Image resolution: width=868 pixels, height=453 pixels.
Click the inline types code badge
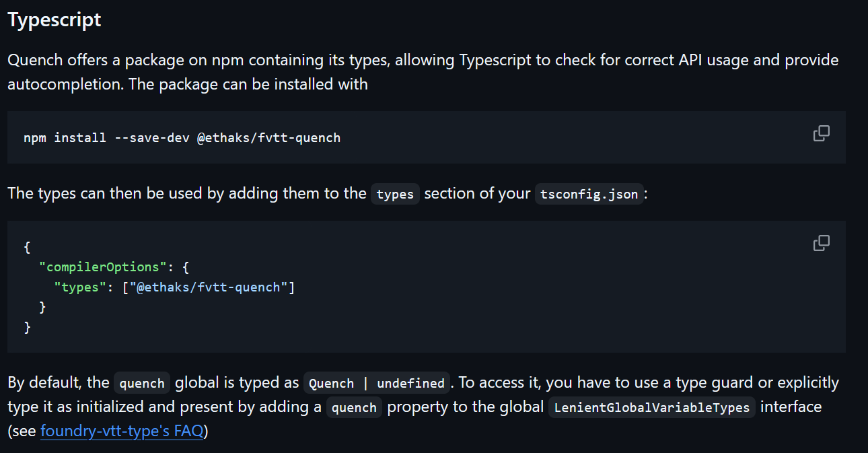395,194
